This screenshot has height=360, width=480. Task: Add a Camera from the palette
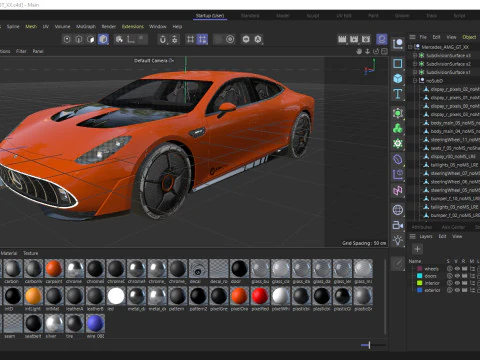(398, 225)
